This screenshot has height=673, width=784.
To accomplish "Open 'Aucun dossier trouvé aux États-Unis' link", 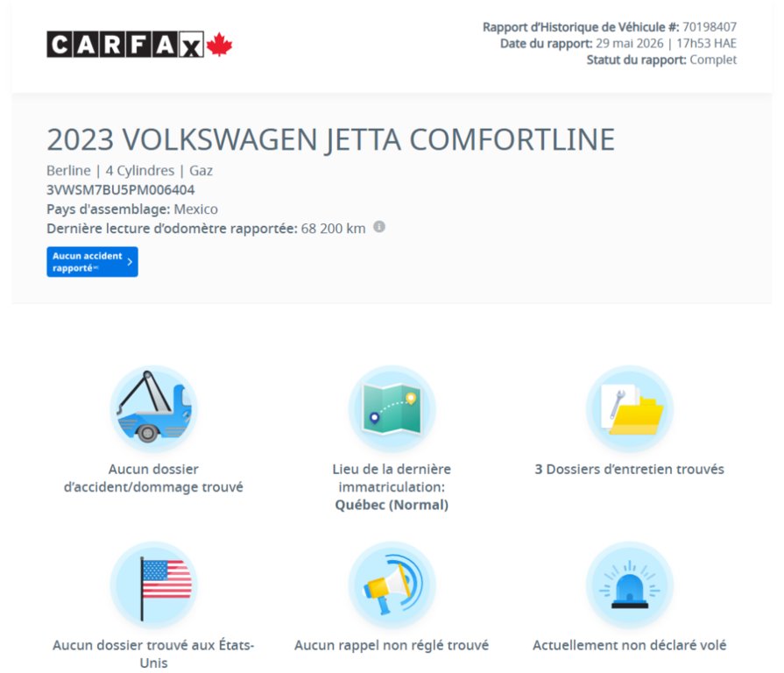I will [x=153, y=654].
